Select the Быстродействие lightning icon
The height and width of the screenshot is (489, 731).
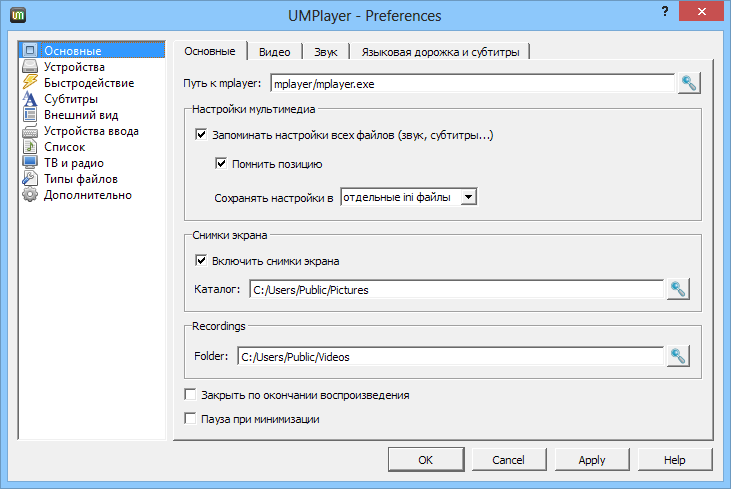click(30, 83)
